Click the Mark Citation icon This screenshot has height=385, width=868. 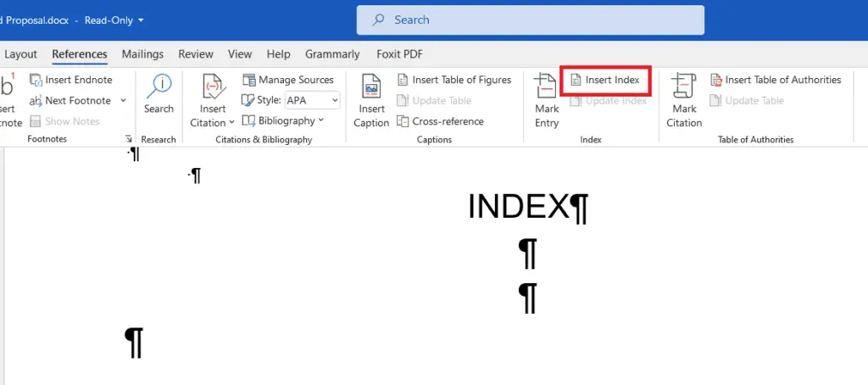point(684,86)
